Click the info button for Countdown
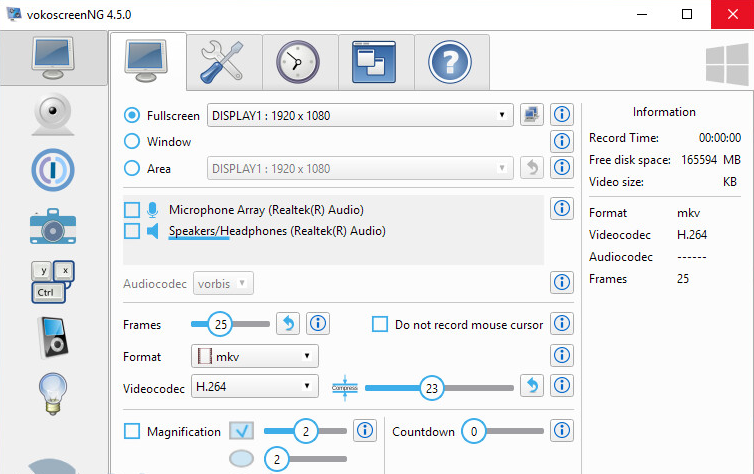 coord(562,430)
